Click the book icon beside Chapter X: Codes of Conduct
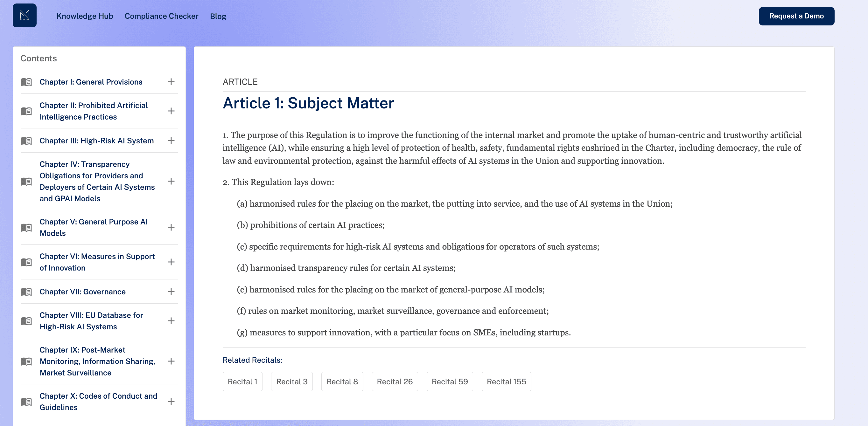Image resolution: width=868 pixels, height=426 pixels. (27, 402)
